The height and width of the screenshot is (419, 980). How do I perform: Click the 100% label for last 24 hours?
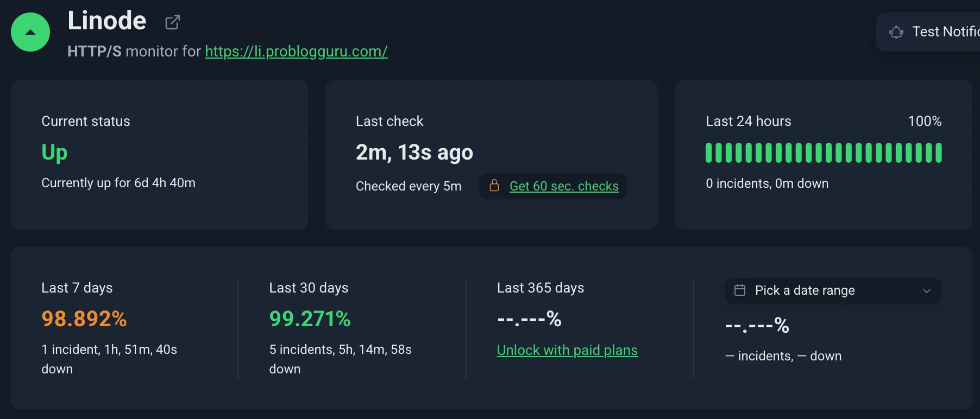tap(925, 121)
